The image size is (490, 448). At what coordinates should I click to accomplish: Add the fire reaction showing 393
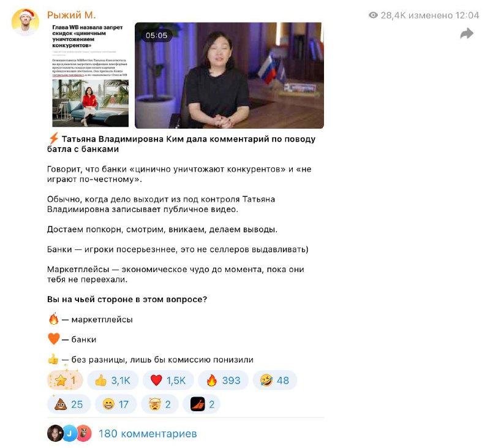[224, 380]
